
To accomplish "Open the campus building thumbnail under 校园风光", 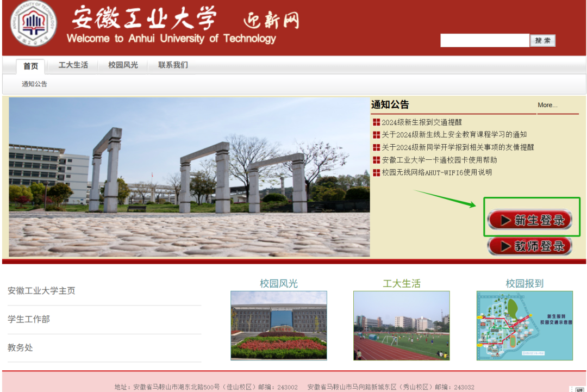I will coord(278,326).
